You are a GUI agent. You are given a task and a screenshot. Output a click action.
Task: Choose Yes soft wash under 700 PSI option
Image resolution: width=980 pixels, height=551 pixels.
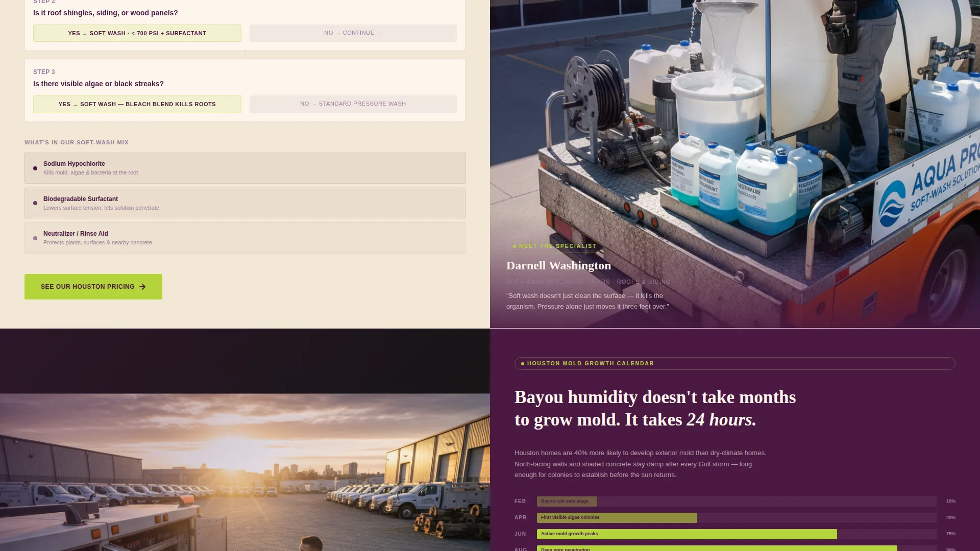pyautogui.click(x=137, y=33)
